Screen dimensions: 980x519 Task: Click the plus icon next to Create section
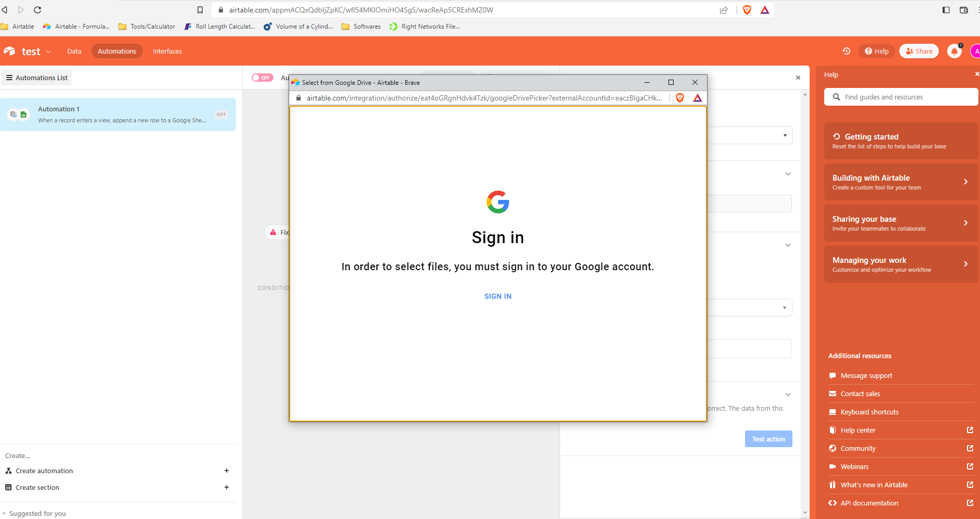click(x=227, y=487)
